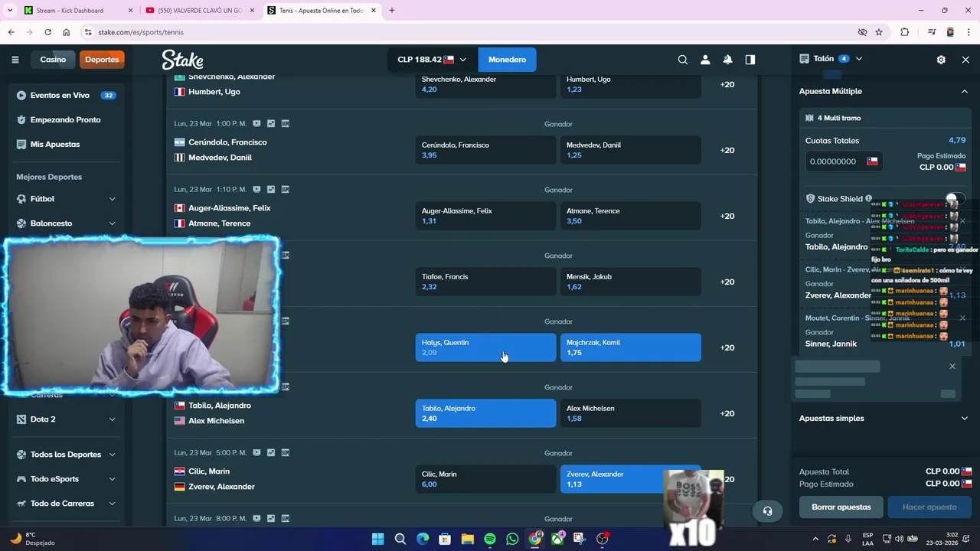
Task: Show +20 markets for Tabilo vs Michelsen
Action: click(727, 413)
